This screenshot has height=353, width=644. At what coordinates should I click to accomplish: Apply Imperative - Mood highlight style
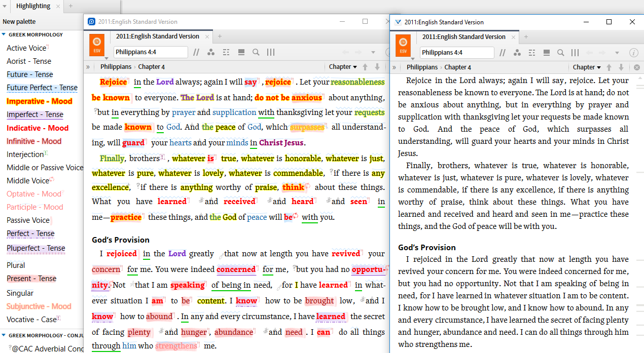pyautogui.click(x=40, y=101)
